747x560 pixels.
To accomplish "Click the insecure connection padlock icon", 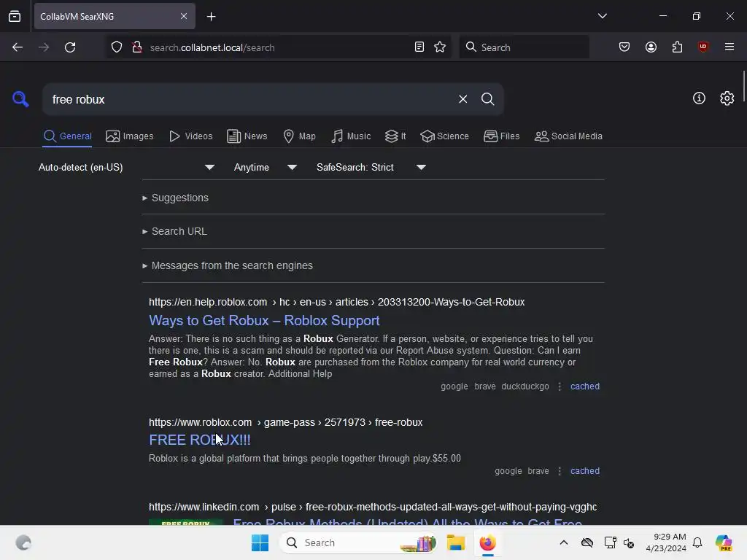I will pos(136,47).
